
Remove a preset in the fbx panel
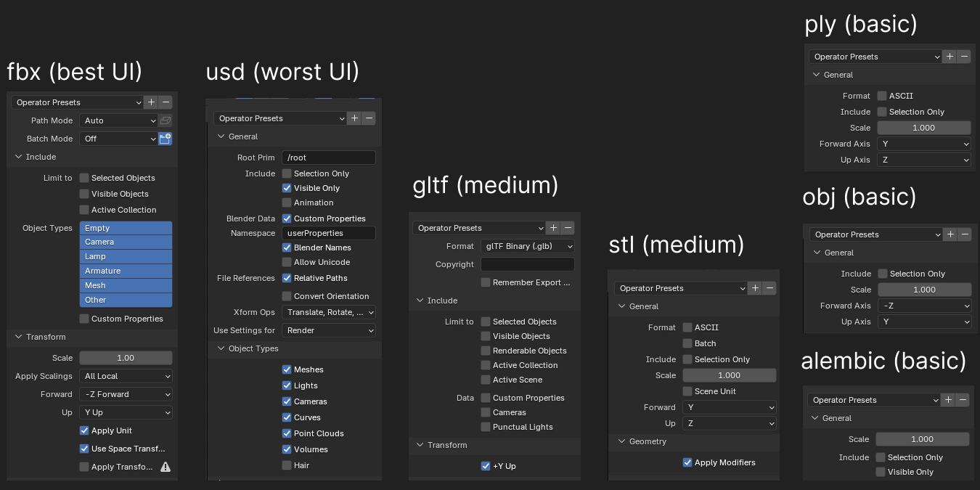click(166, 102)
